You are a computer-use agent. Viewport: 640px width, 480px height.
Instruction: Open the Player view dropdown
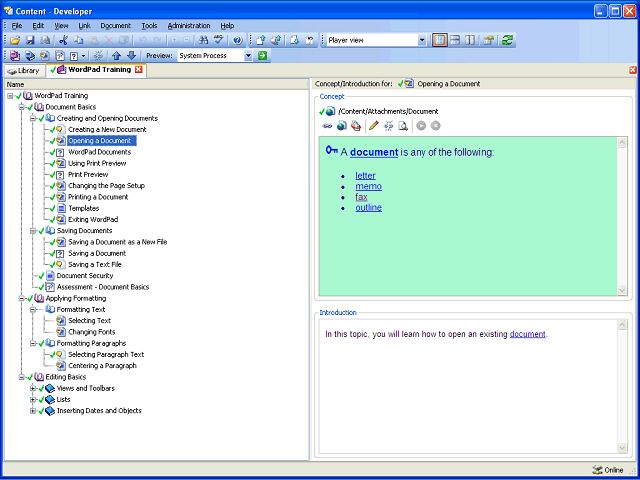pos(422,40)
